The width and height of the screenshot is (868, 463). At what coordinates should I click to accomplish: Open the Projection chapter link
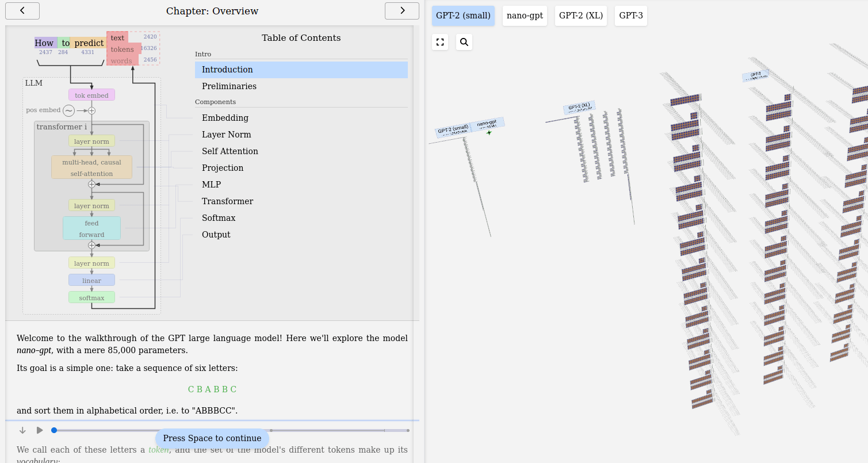coord(301,168)
